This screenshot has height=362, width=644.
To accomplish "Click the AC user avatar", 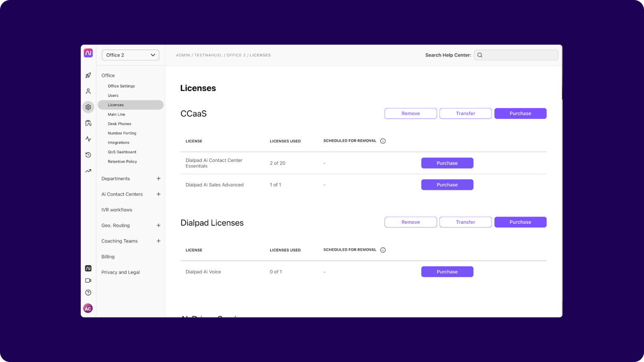I will point(88,309).
